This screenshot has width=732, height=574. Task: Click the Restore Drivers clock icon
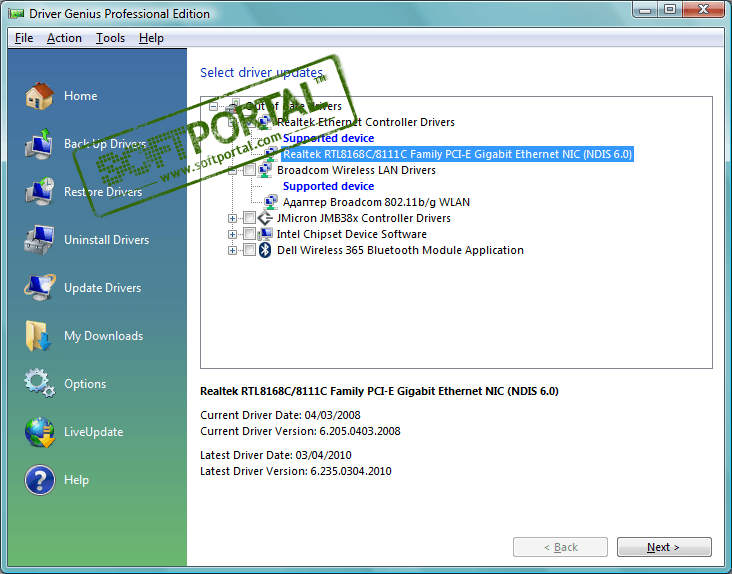(x=40, y=192)
